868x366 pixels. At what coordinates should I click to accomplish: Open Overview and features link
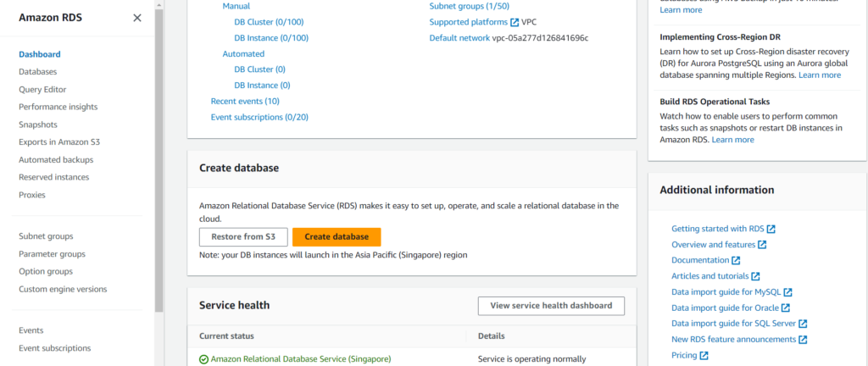point(714,244)
